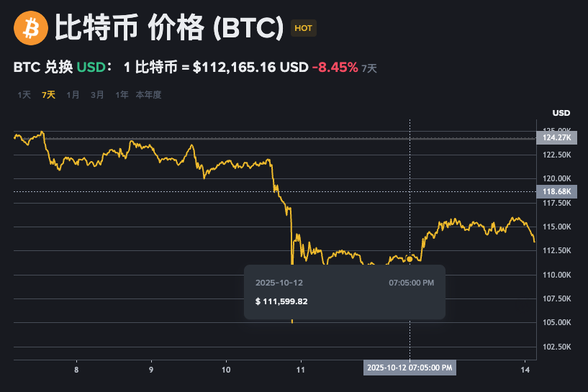Click the 118.68K price label on axis

point(558,191)
